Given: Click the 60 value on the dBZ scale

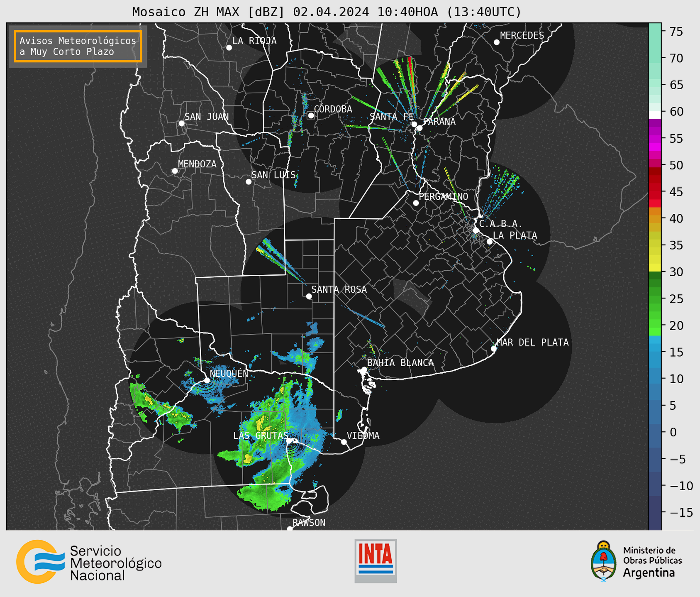Looking at the screenshot, I should tap(676, 112).
